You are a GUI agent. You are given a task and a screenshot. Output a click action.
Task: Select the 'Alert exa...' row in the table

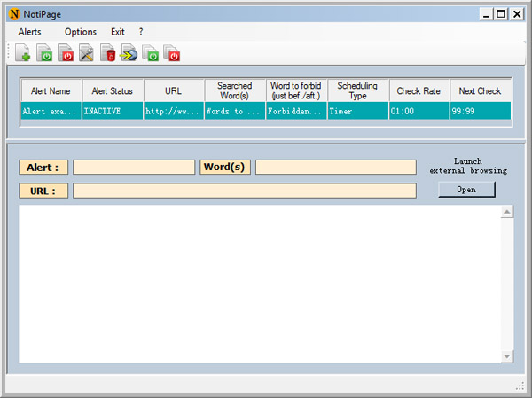pyautogui.click(x=51, y=112)
